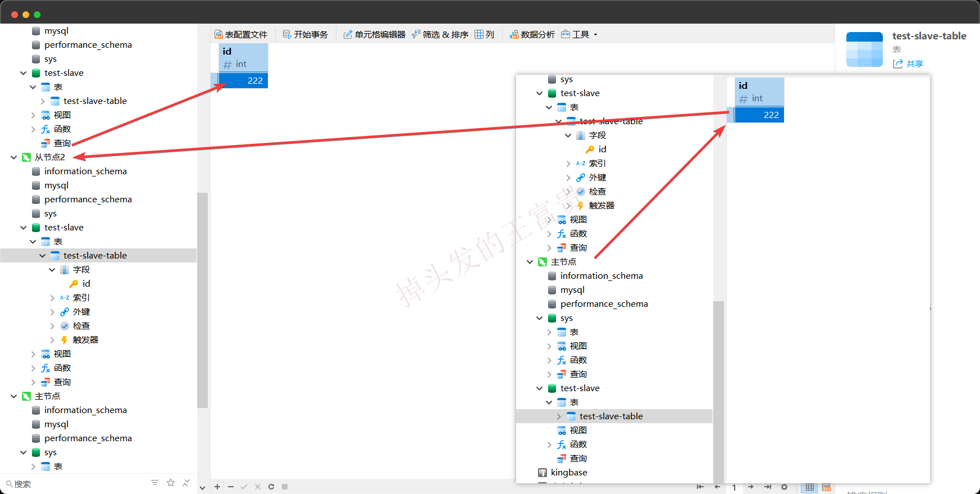
Task: Select the highlighted test-slave-table row in left sidebar
Action: 98,256
